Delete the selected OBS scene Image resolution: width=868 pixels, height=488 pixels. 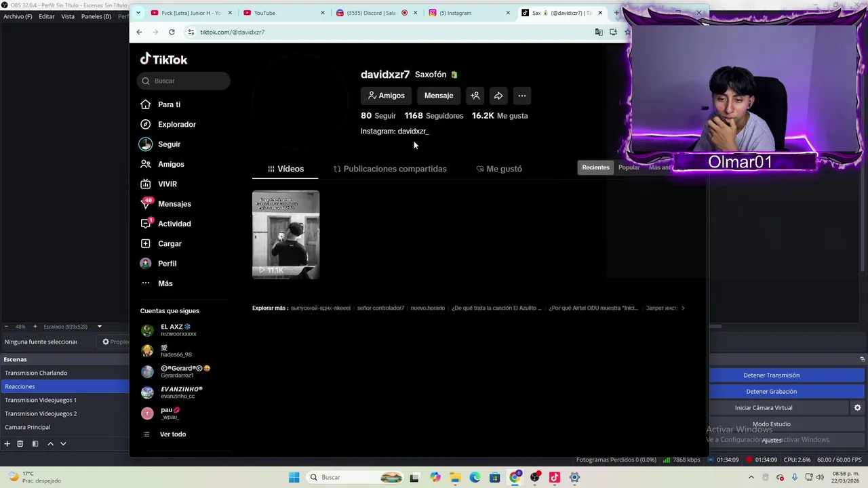point(20,444)
